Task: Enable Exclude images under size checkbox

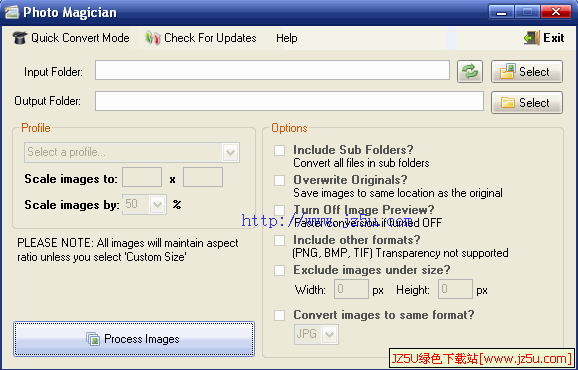Action: pyautogui.click(x=279, y=270)
